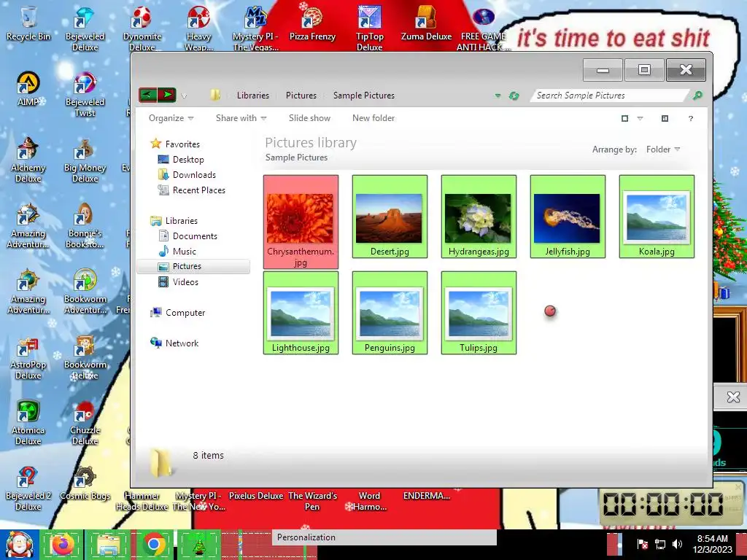
Task: Click the Bejeweled Deluxe desktop shortcut
Action: tap(85, 28)
